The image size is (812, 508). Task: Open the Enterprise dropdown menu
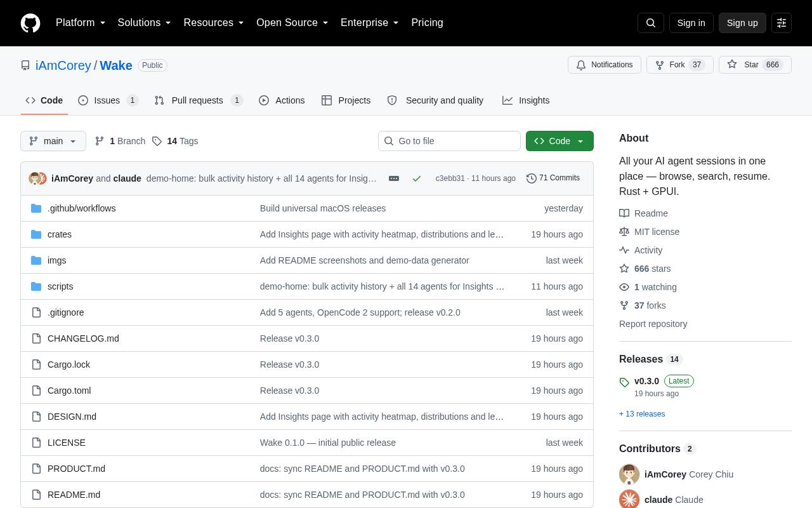(370, 23)
